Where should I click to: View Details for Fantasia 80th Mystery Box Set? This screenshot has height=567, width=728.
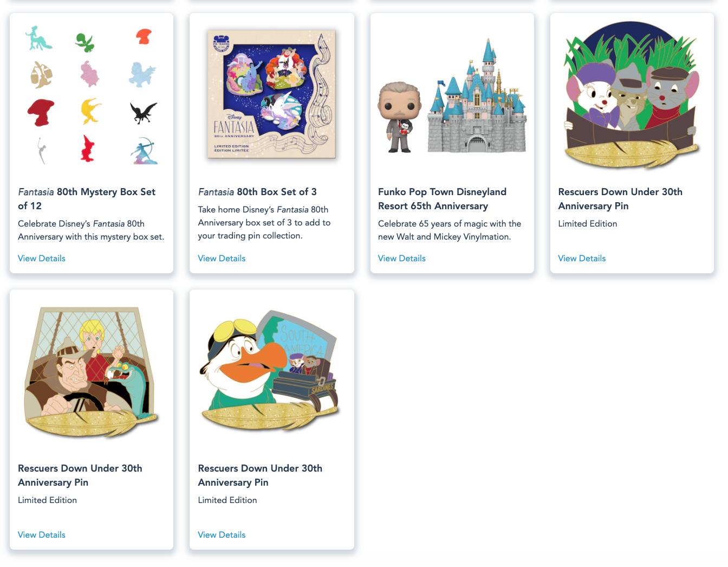42,259
